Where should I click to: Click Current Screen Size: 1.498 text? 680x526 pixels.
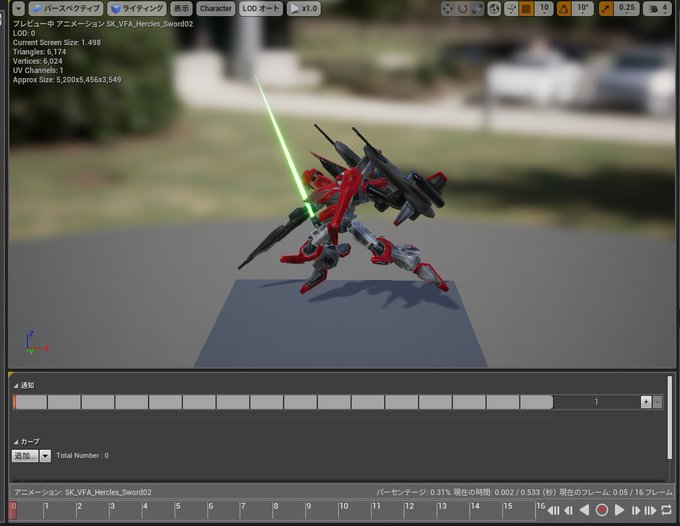(57, 42)
